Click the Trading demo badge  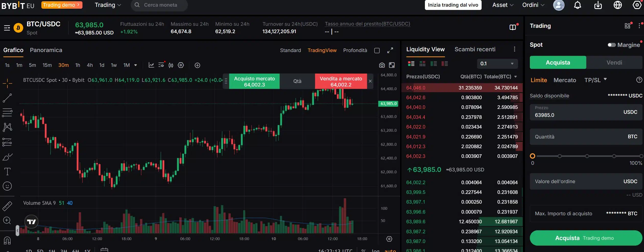coord(62,5)
